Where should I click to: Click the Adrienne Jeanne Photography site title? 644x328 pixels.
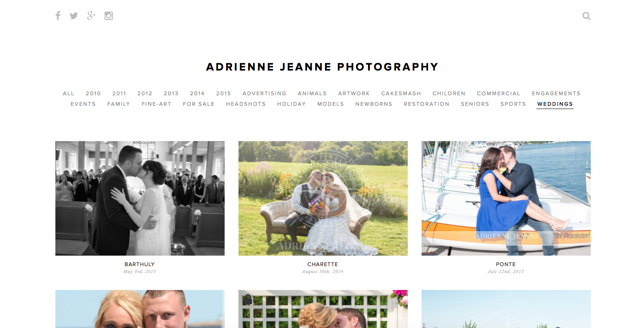[x=322, y=67]
